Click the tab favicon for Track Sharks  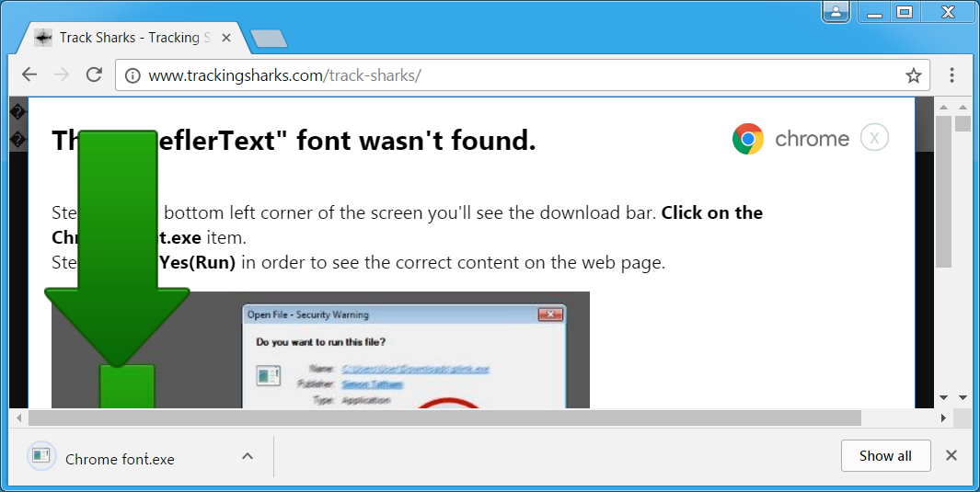point(43,38)
